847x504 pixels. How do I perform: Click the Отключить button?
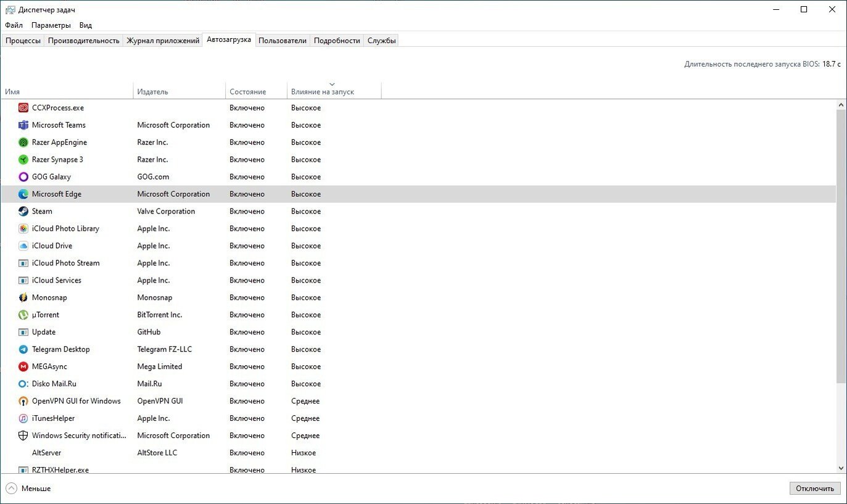click(815, 488)
